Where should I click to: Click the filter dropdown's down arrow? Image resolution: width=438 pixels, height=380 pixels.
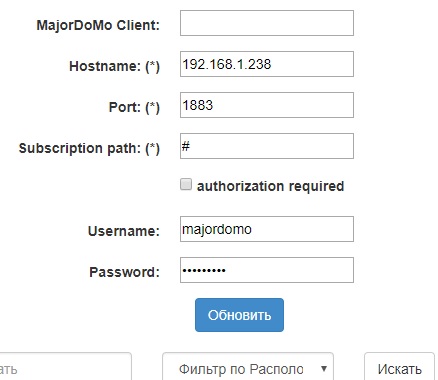[x=324, y=369]
